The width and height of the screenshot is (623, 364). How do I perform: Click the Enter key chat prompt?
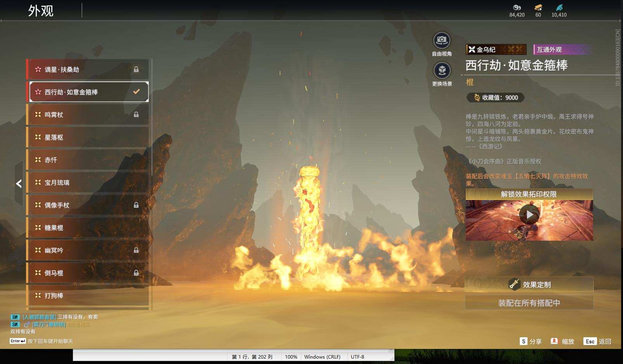pos(42,341)
